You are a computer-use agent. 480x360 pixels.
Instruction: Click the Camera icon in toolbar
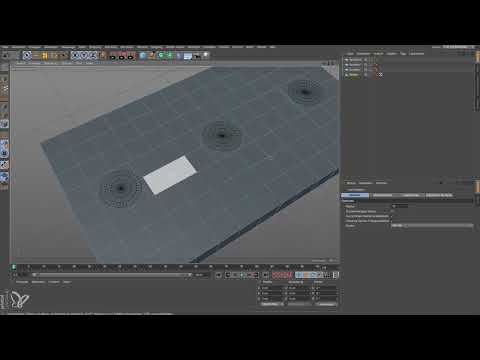197,56
